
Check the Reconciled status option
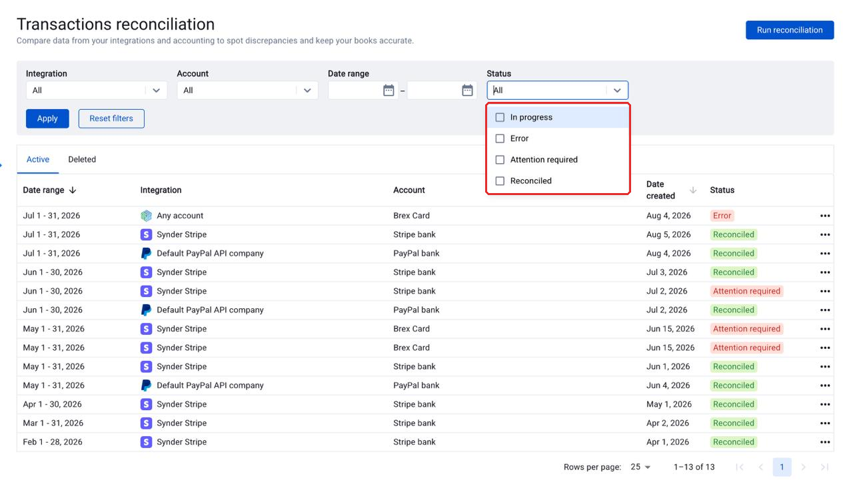[x=500, y=181]
